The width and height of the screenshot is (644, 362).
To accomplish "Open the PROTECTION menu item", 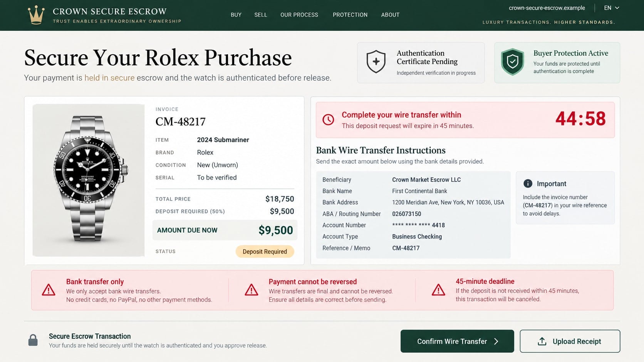I will 350,15.
